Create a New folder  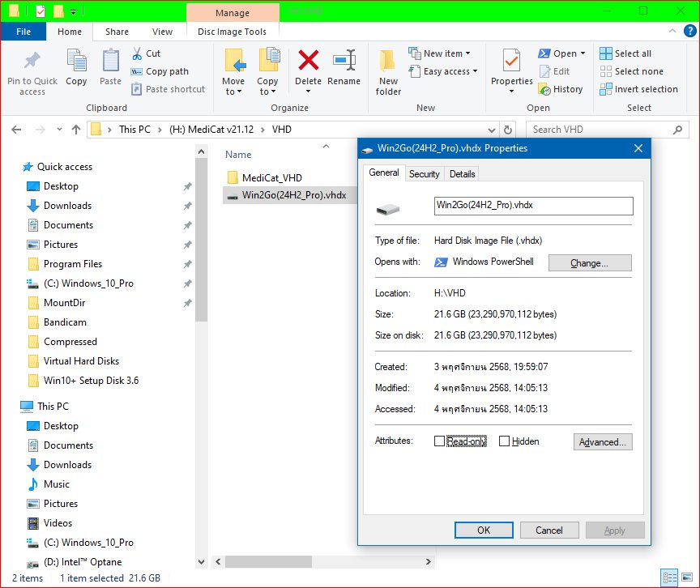[388, 73]
